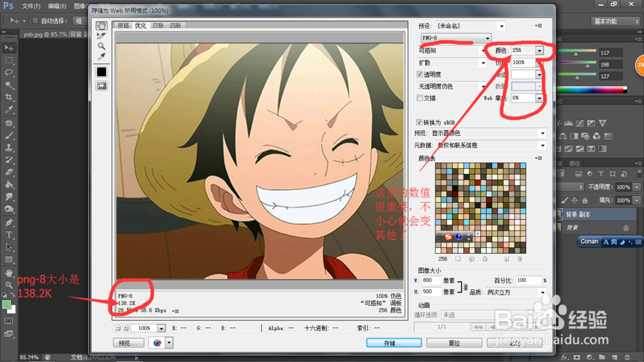Screen dimensions: 644x362
Task: Click the 复位 (Reset) button
Action: tap(454, 343)
